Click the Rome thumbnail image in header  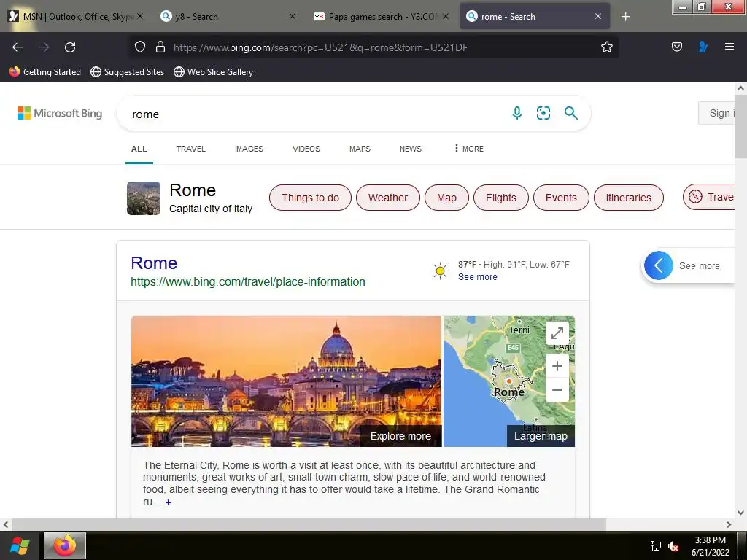click(x=144, y=198)
